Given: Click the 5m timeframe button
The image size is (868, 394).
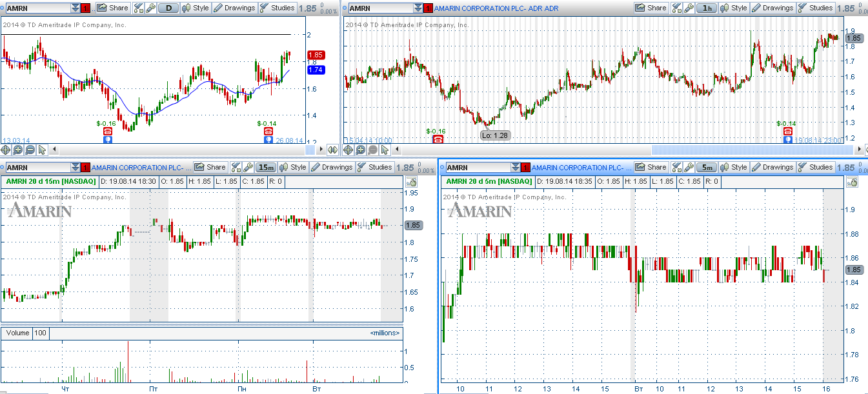Looking at the screenshot, I should tap(707, 168).
